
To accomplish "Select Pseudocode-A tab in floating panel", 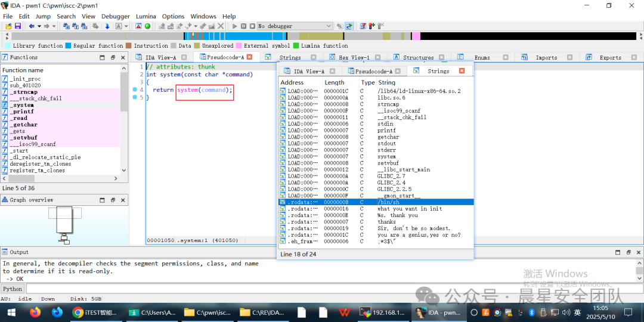I will pyautogui.click(x=374, y=71).
